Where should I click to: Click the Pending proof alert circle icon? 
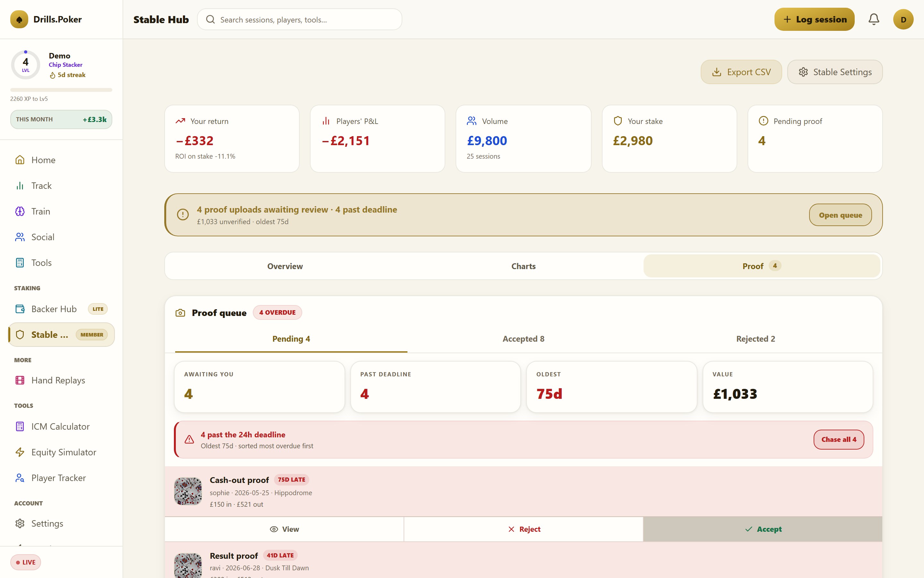click(763, 121)
